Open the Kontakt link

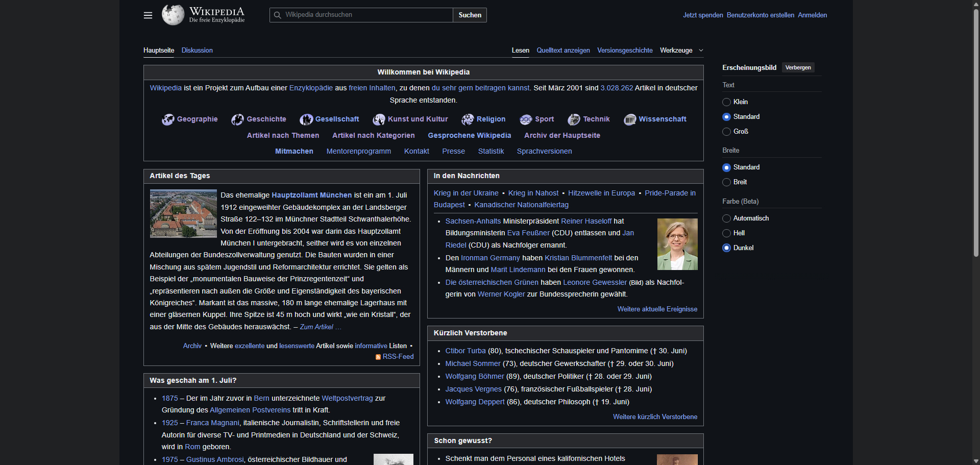point(416,151)
